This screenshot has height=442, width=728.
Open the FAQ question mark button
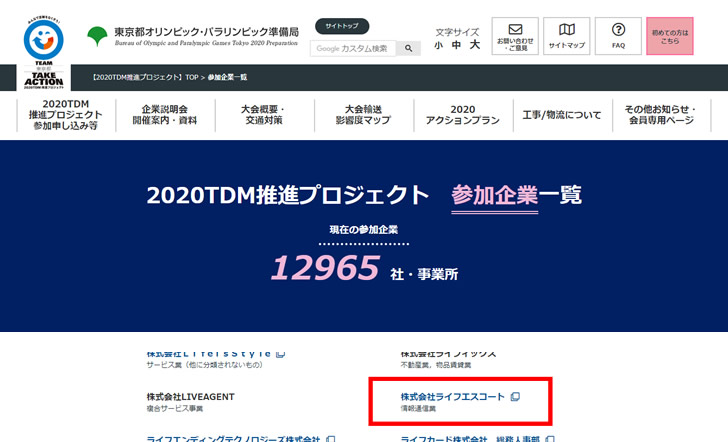(618, 36)
